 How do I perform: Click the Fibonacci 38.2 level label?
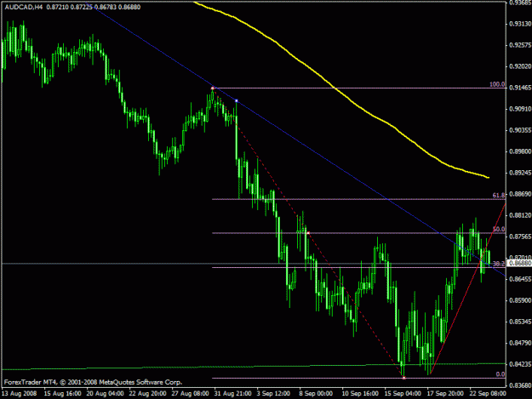[x=499, y=264]
